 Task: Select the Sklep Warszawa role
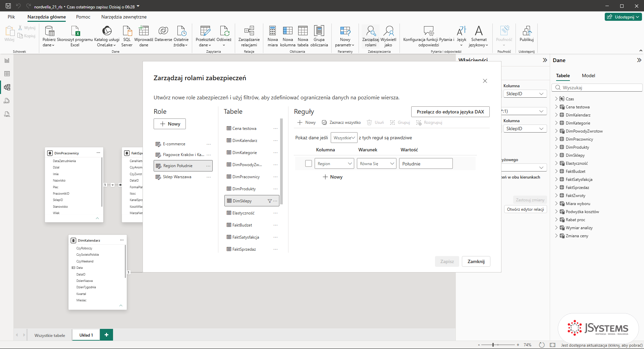[x=183, y=177]
